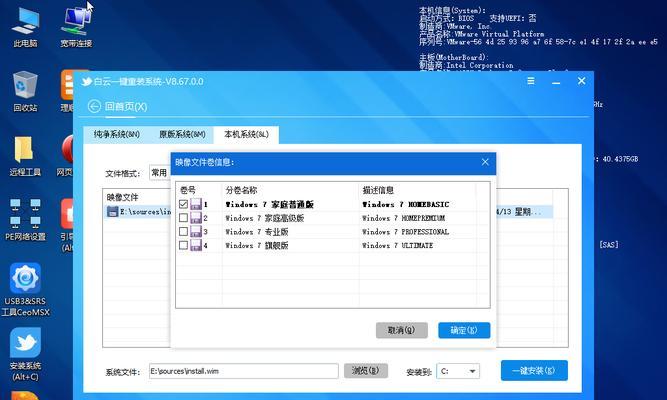Check the Windows 7 家庭高级版 checkbox

[x=183, y=218]
